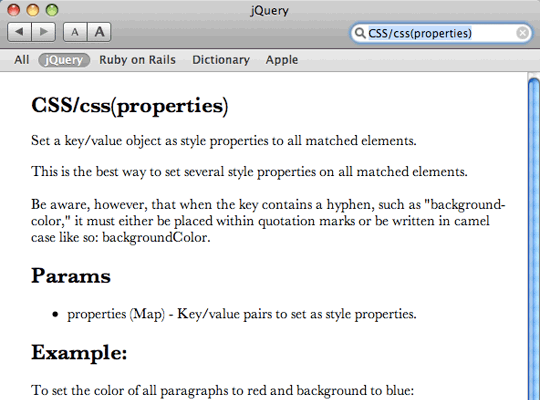
Task: Go back with the left arrow button
Action: point(19,32)
